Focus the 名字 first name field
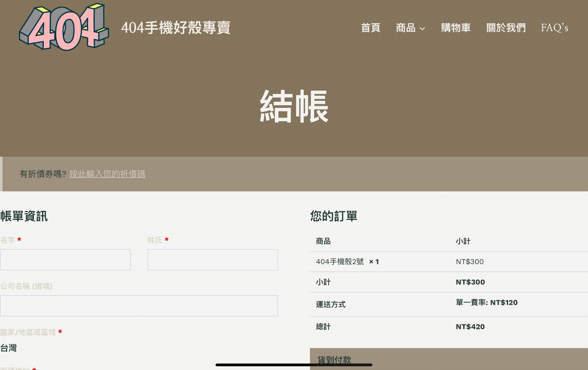Viewport: 588px width, 370px height. click(x=65, y=260)
